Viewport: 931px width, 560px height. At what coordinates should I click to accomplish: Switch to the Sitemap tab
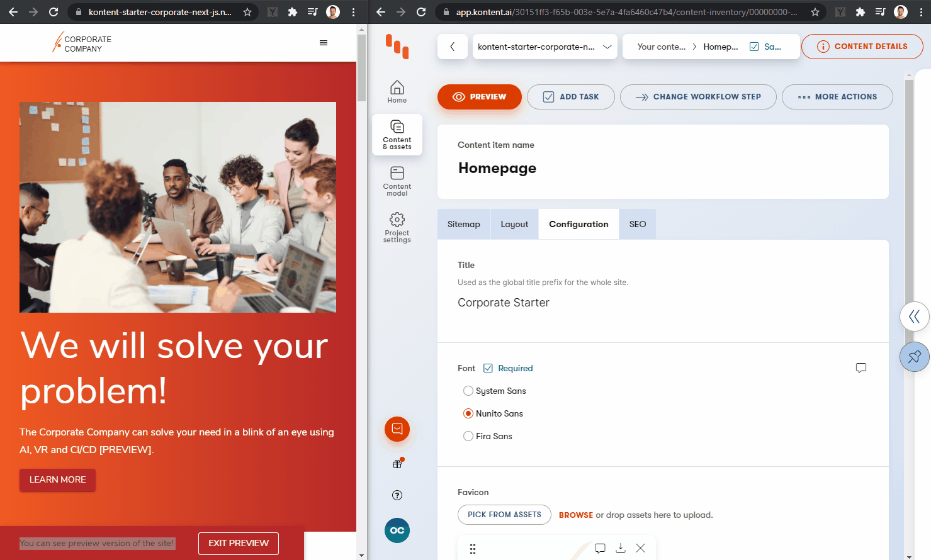pos(463,224)
